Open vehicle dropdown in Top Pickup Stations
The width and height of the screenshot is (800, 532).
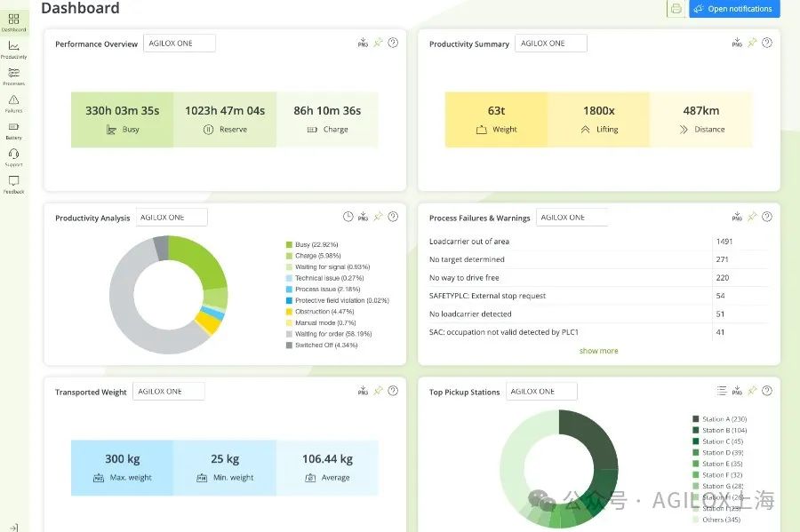[540, 392]
